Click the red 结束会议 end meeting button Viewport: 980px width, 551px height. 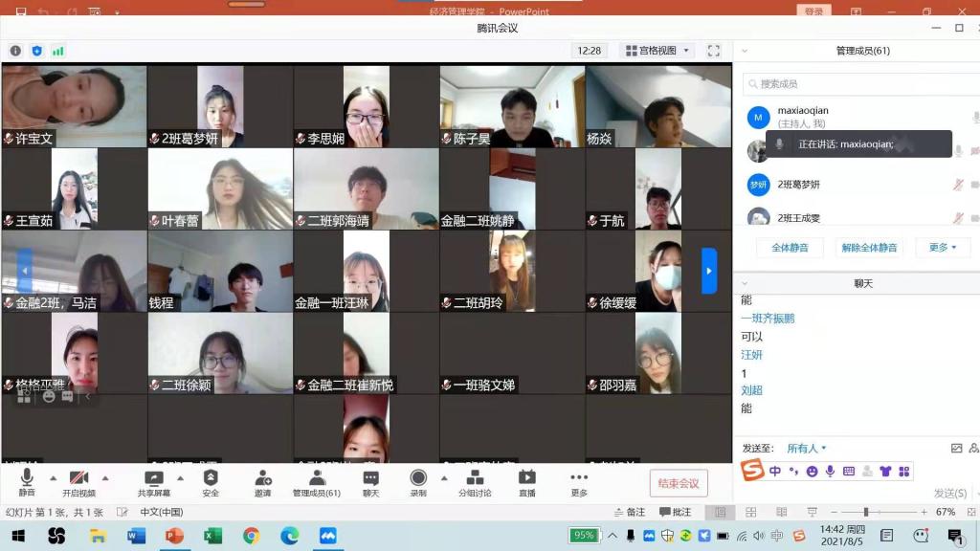[x=679, y=483]
